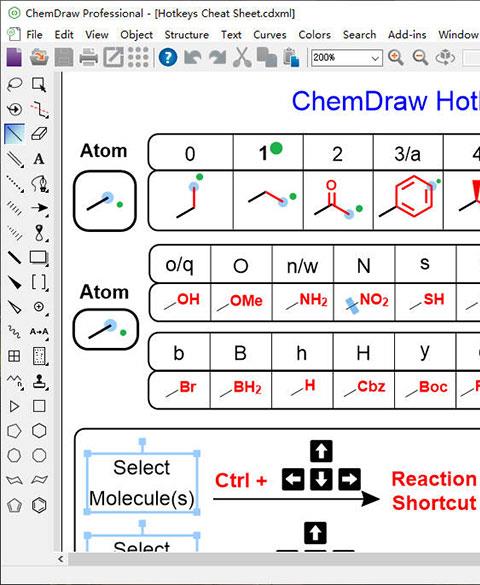Screen dimensions: 480x585
Task: Select the Benzene ring tool
Action: [x=39, y=505]
